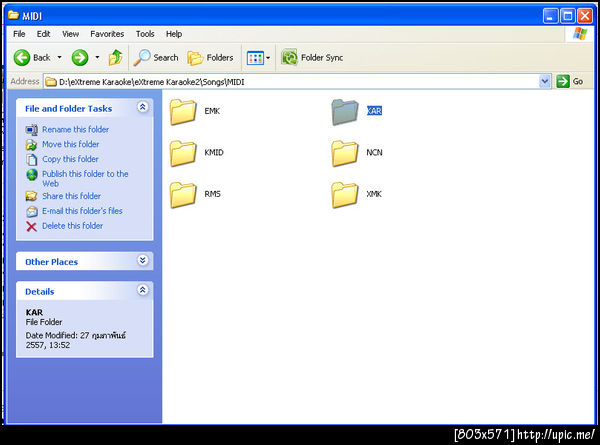
Task: Expand the Address bar dropdown
Action: point(545,82)
